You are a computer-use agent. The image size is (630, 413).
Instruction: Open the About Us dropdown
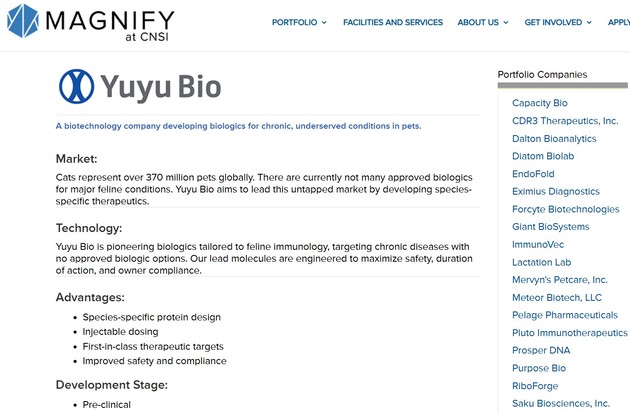pos(483,22)
